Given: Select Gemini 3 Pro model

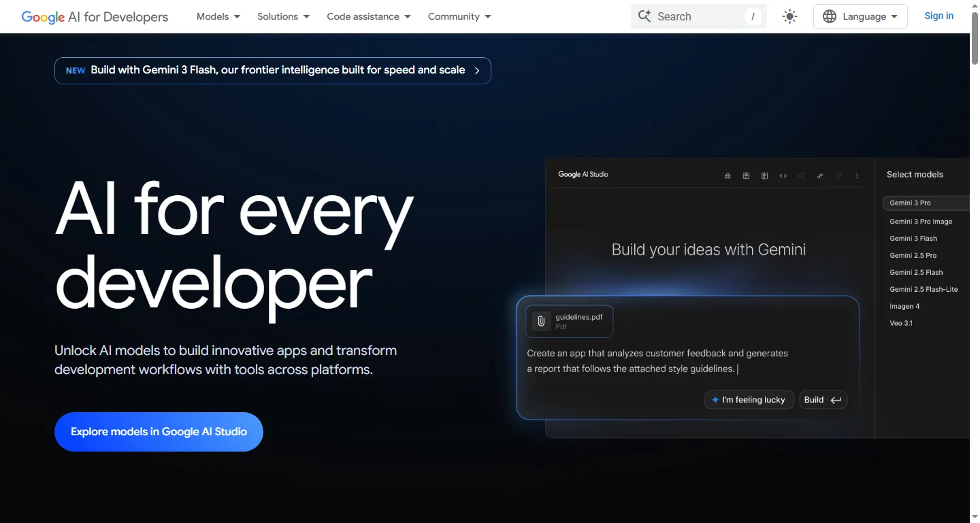Looking at the screenshot, I should (926, 203).
